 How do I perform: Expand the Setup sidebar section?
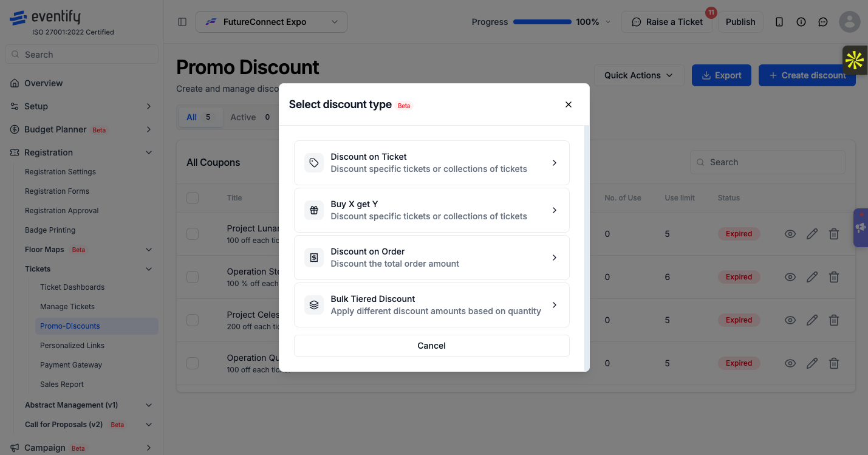[149, 106]
